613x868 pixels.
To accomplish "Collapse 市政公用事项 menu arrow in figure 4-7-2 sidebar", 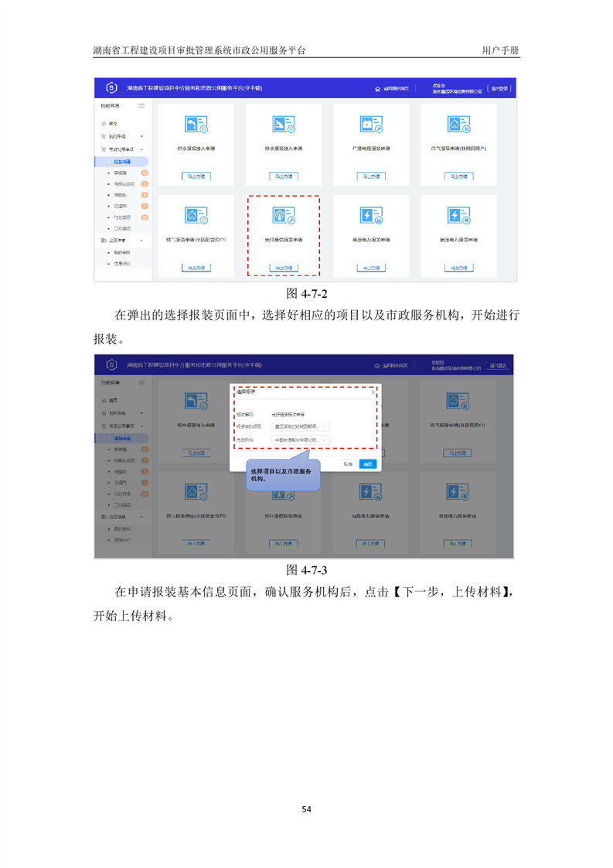I will pyautogui.click(x=141, y=149).
